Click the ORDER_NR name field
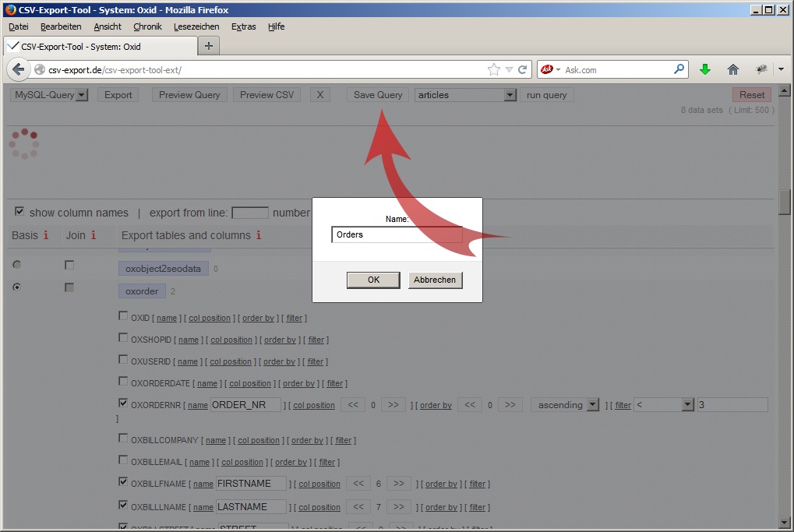 [x=245, y=405]
